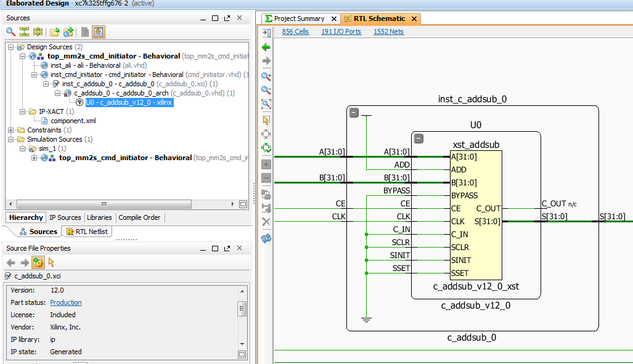The height and width of the screenshot is (364, 633).
Task: Activate the schematic select area tool
Action: 266,119
